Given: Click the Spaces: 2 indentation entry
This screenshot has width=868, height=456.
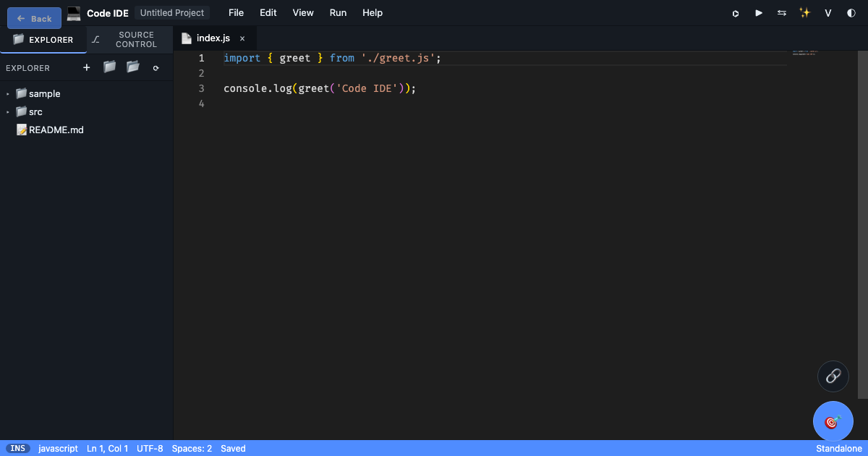Looking at the screenshot, I should [x=192, y=449].
